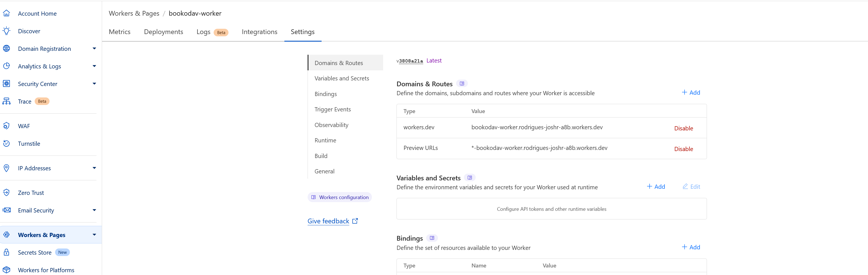The height and width of the screenshot is (275, 868).
Task: Click the Account Home house icon
Action: tap(6, 13)
